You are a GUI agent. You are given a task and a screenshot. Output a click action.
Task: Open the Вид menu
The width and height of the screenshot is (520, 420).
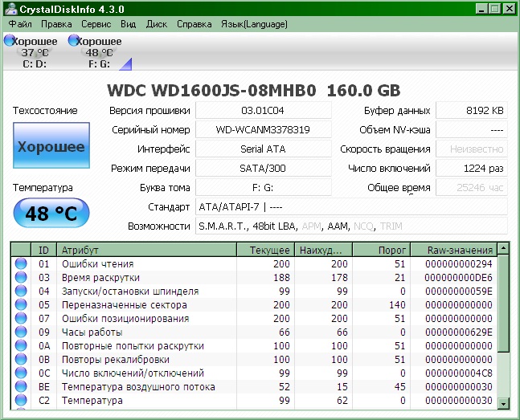(x=129, y=24)
